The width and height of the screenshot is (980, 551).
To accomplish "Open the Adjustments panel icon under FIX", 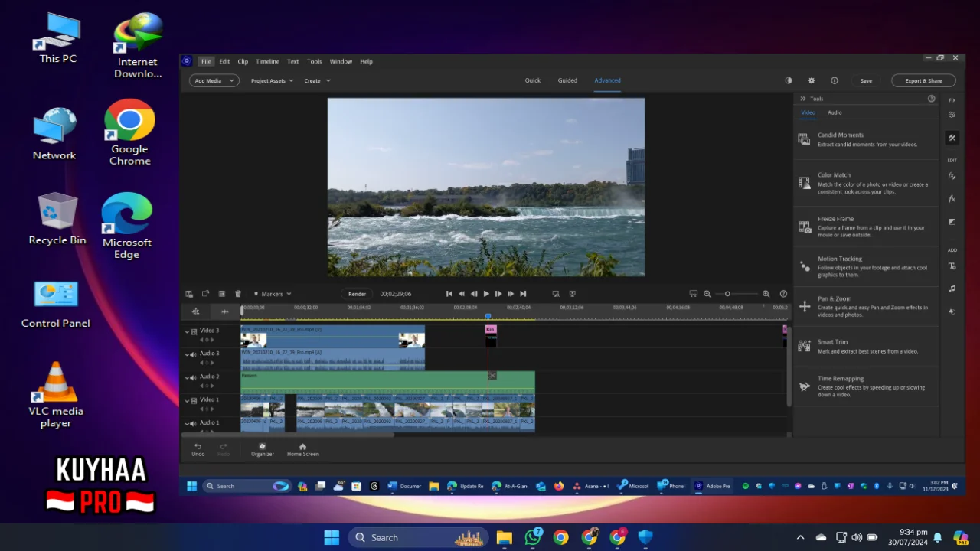I will pyautogui.click(x=952, y=115).
